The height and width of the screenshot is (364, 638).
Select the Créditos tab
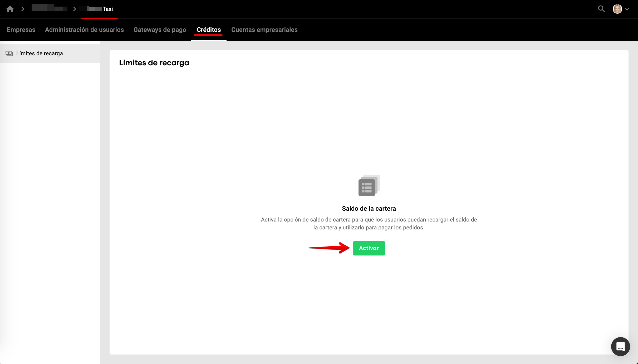point(209,30)
